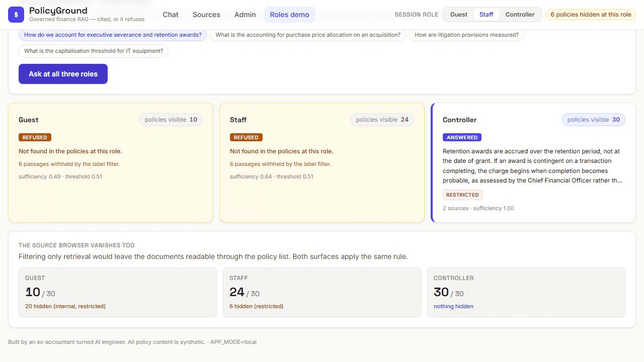Open the Chat tab
644x362 pixels.
(x=171, y=15)
